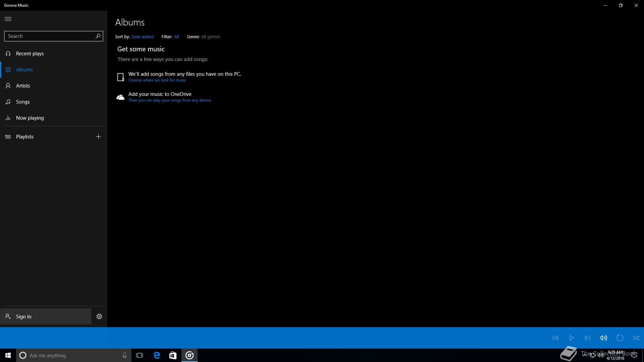Image resolution: width=644 pixels, height=362 pixels.
Task: Open the Windows Start menu
Action: [8, 355]
